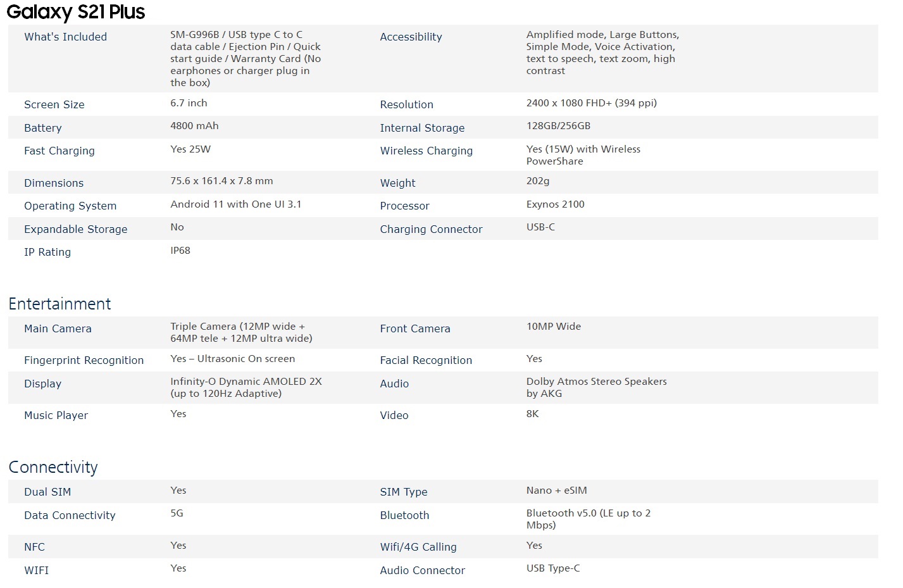Select the Screen Size row label
903x588 pixels.
coord(54,104)
